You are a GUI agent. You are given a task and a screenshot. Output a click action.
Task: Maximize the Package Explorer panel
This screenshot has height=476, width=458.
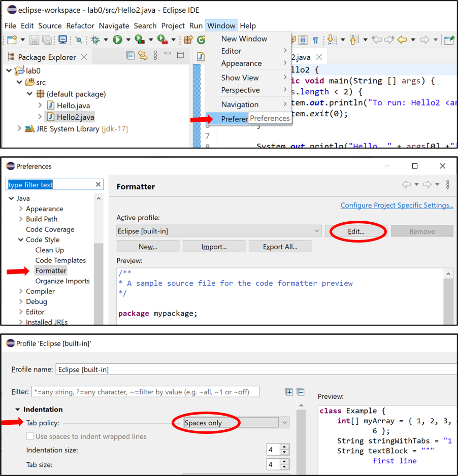click(x=180, y=55)
